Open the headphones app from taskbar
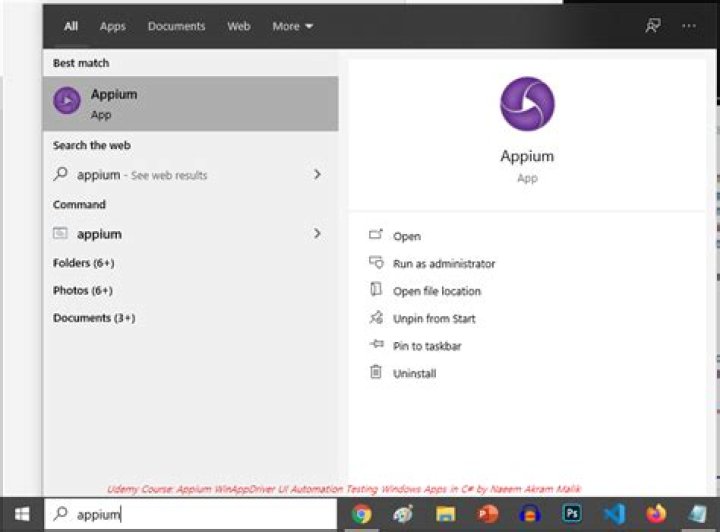Screen dimensions: 720x532 (529, 514)
